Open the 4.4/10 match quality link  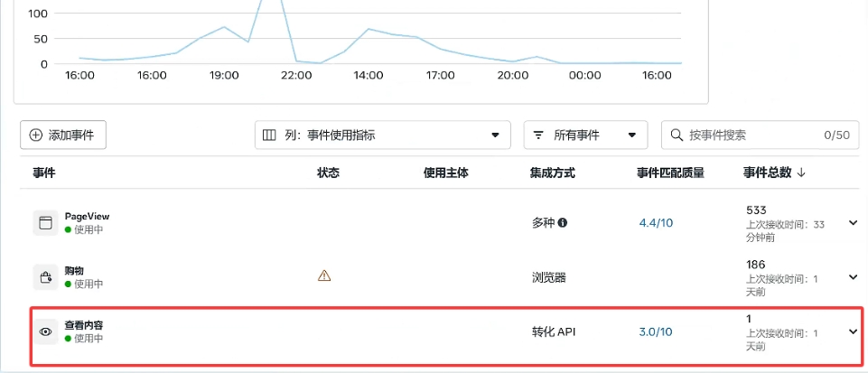tap(656, 222)
